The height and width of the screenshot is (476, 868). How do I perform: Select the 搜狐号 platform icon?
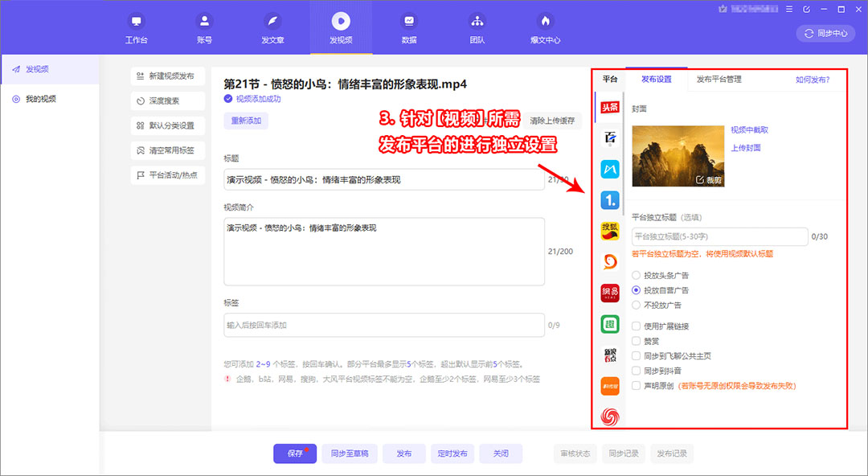(609, 231)
